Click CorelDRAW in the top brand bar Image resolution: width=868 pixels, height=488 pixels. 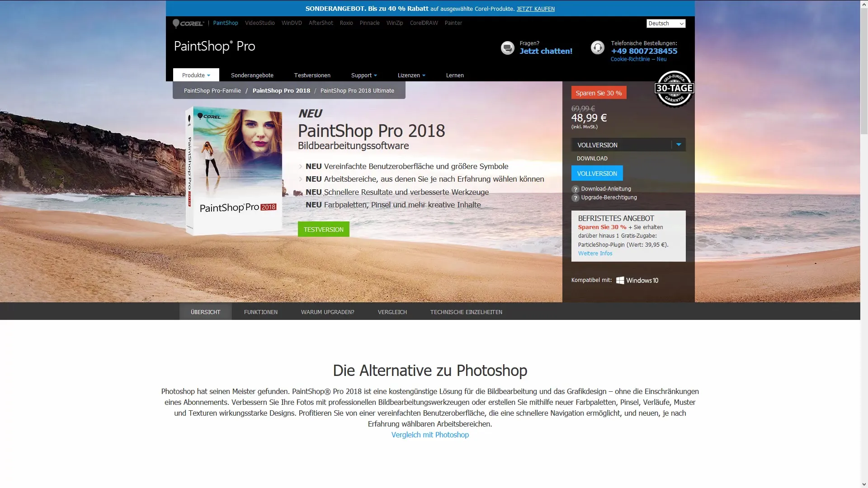424,23
